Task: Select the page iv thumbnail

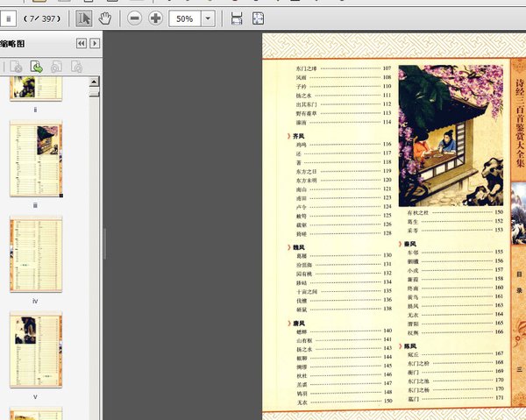Action: [x=35, y=255]
